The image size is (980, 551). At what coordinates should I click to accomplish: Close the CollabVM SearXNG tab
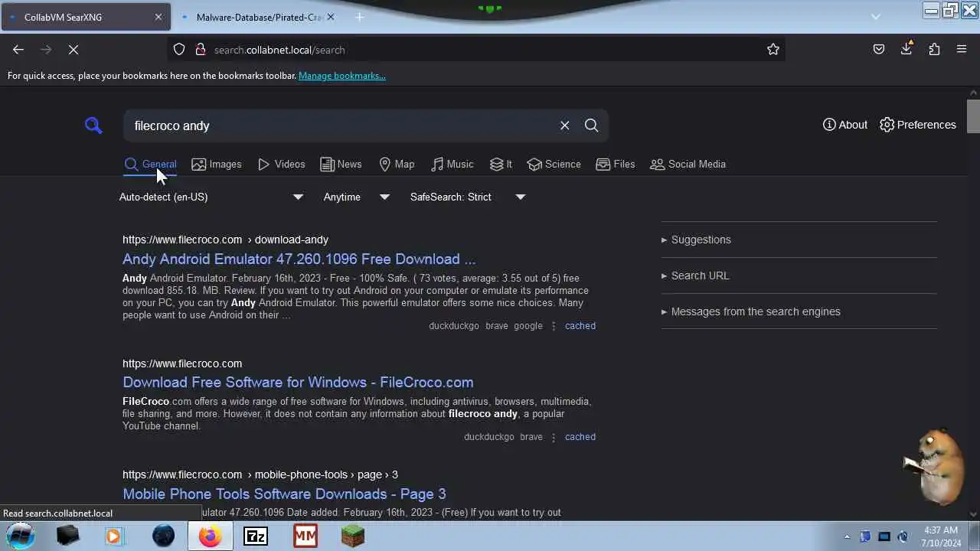point(158,17)
